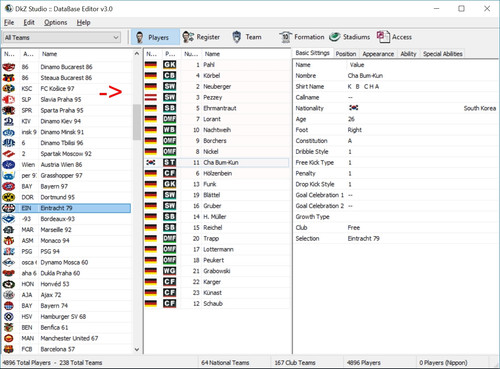Click team list scrollbar up arrow
Viewport: 500px width, 369px height.
[137, 54]
